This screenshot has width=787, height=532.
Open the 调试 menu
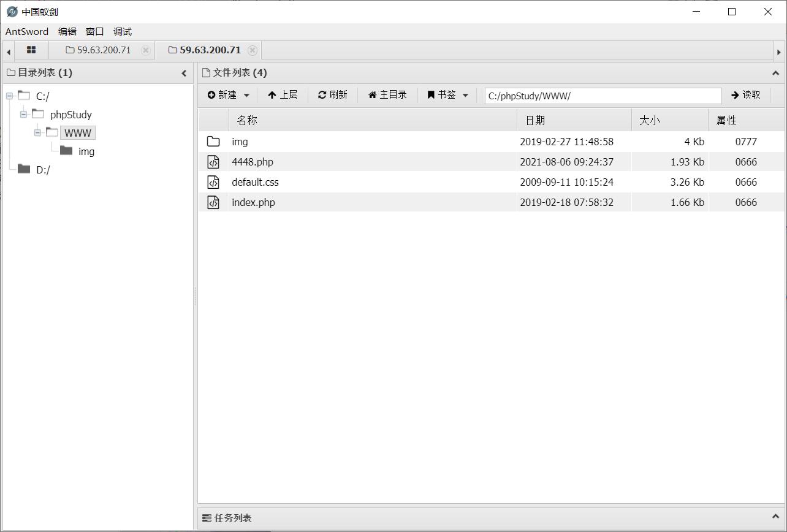(122, 31)
